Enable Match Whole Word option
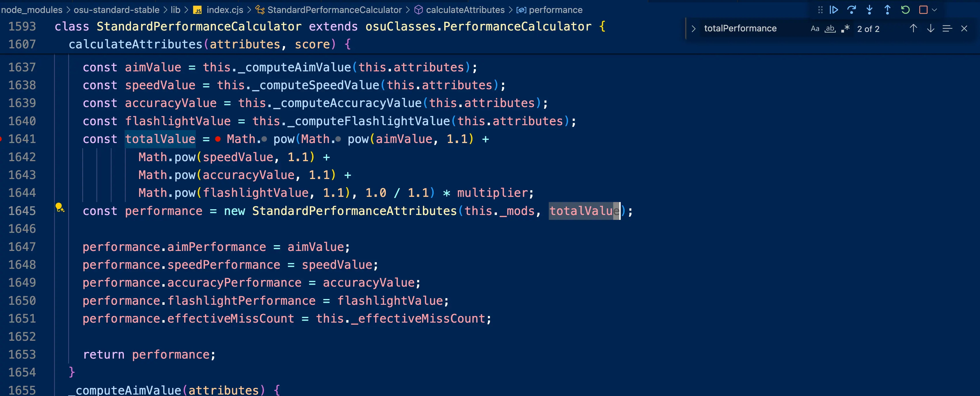Screen dimensions: 980x396 pyautogui.click(x=830, y=28)
